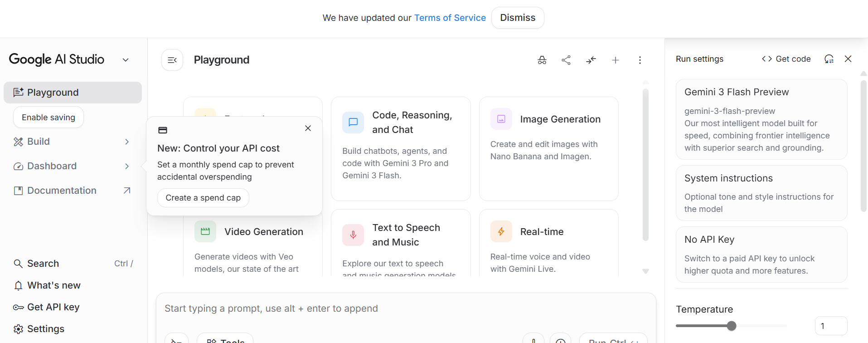Viewport: 868px width, 343px height.
Task: Click the Documentation book icon
Action: [x=18, y=191]
